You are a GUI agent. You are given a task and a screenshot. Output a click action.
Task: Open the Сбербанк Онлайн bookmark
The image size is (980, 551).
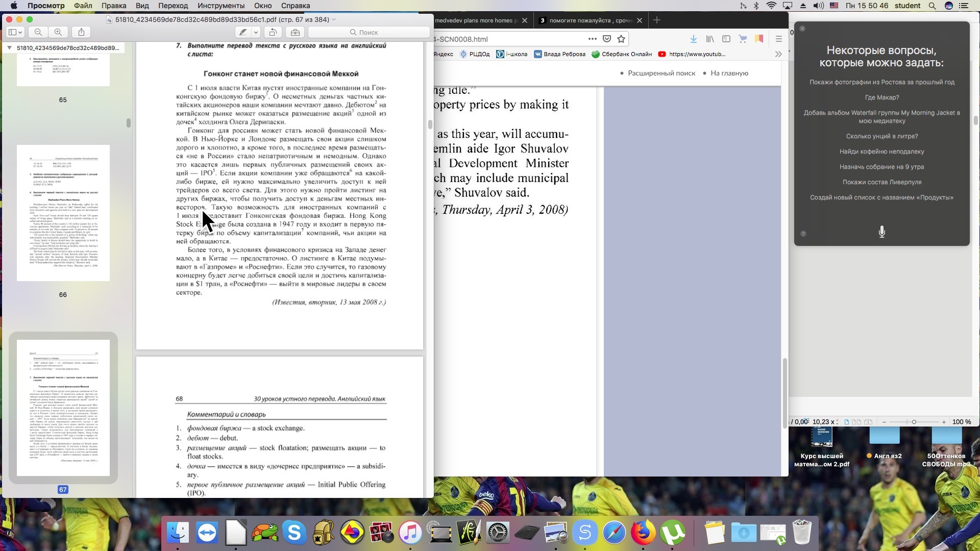point(622,54)
